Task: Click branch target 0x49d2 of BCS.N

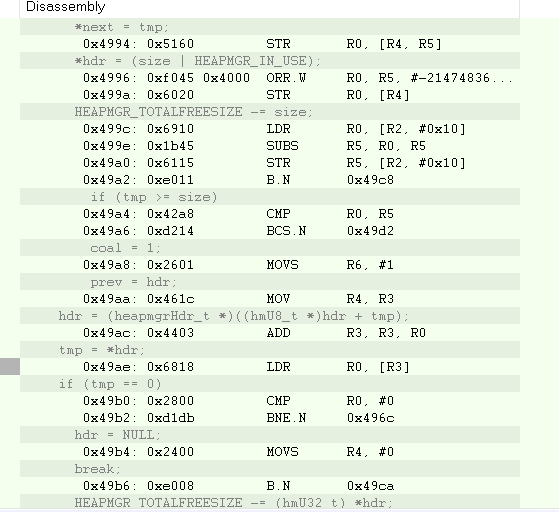Action: point(370,231)
